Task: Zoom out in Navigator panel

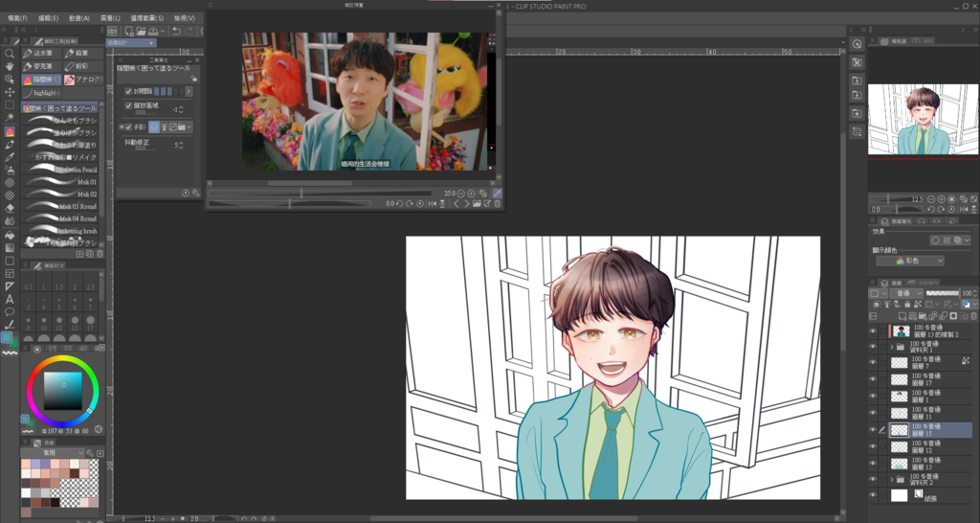Action: [931, 199]
